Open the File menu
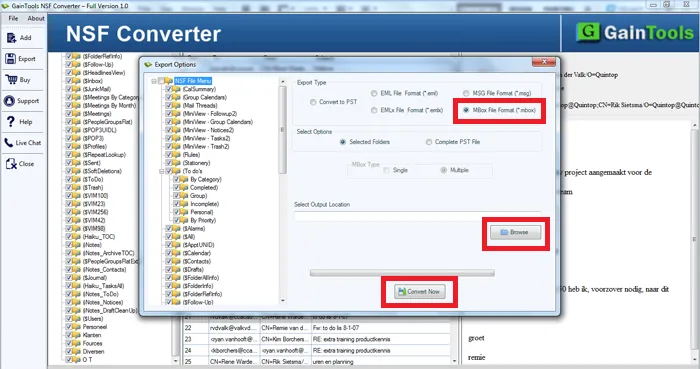700x369 pixels. (x=13, y=18)
